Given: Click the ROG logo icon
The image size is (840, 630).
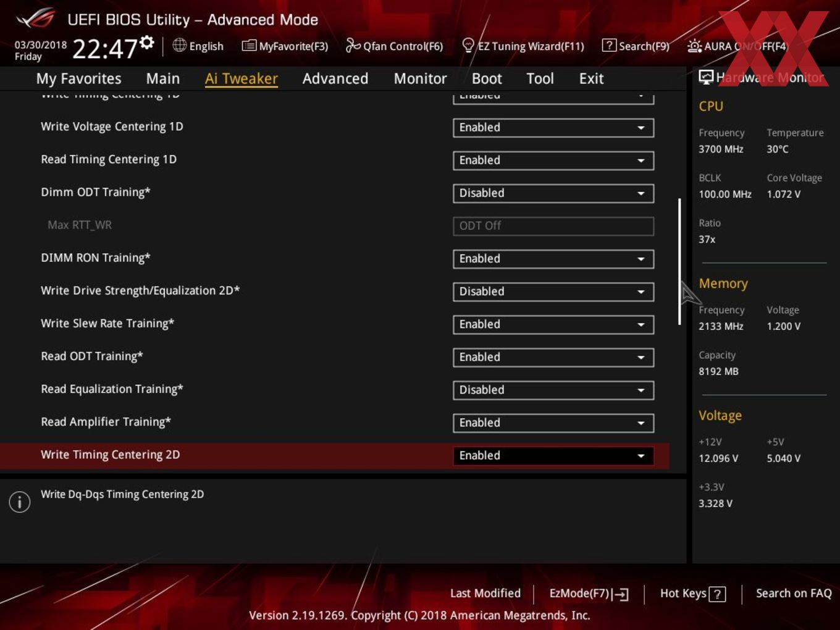Looking at the screenshot, I should pos(36,18).
